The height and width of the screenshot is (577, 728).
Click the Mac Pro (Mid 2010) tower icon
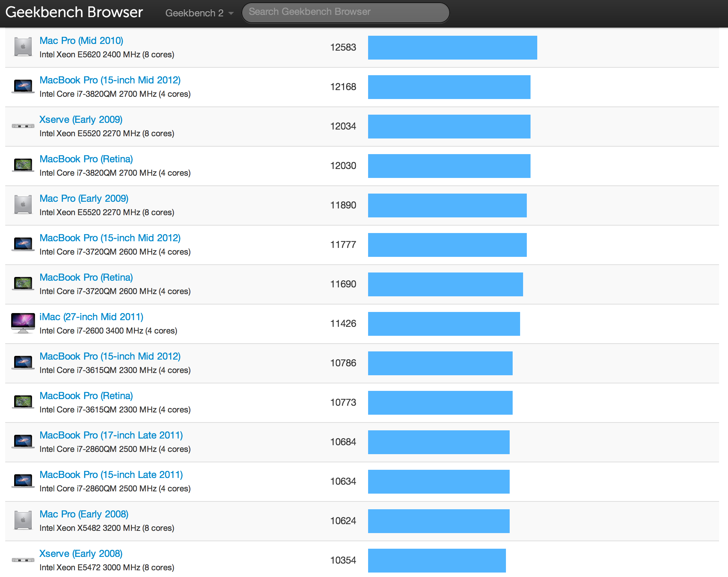(23, 47)
